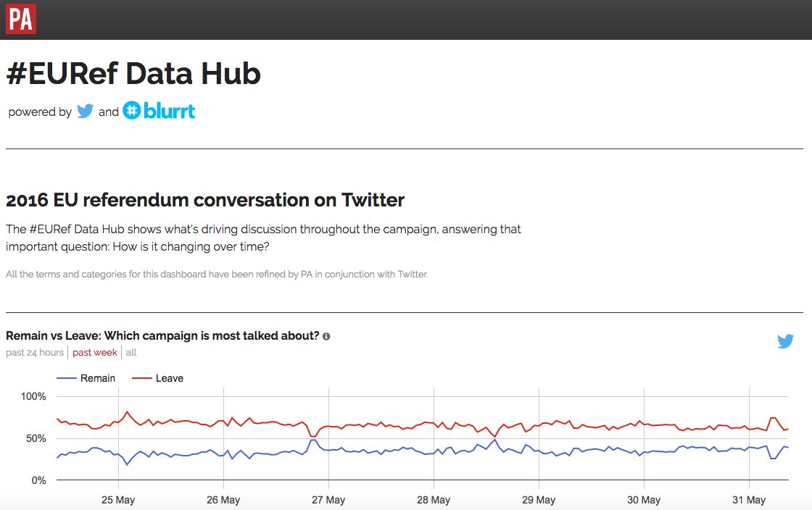Click the 29 May axis label
Image resolution: width=812 pixels, height=510 pixels.
(x=539, y=500)
